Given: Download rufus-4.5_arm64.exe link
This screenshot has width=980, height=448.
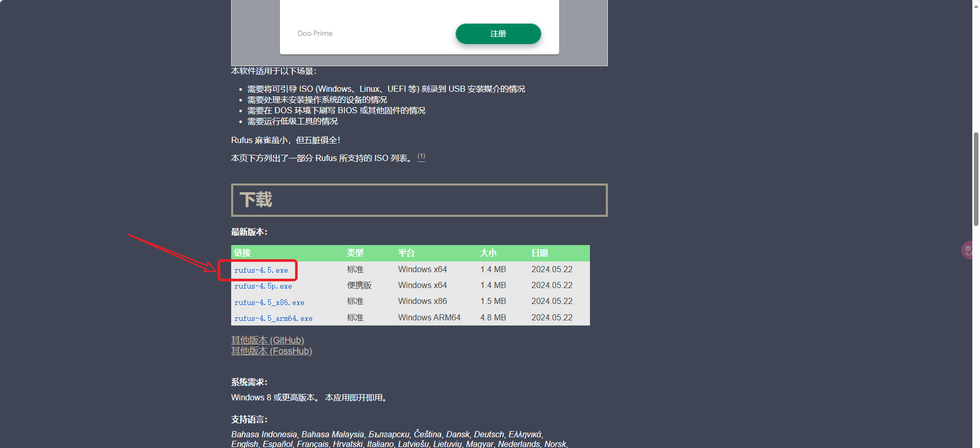Looking at the screenshot, I should [274, 318].
